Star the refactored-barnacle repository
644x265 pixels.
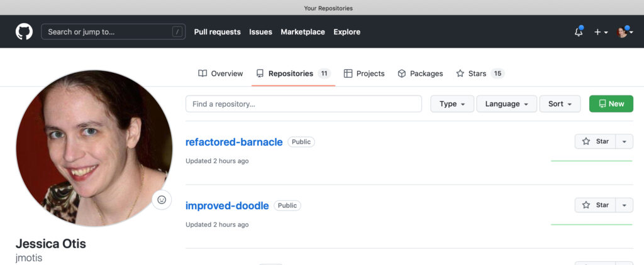point(595,141)
